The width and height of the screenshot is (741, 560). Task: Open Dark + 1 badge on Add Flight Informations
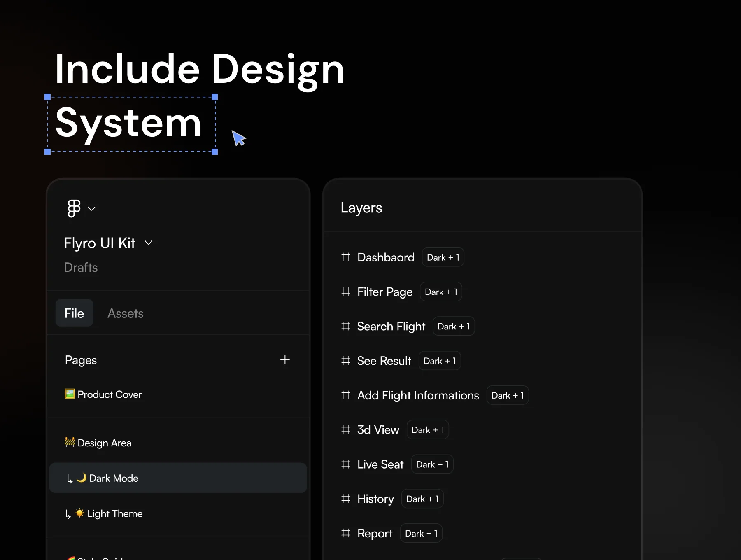pos(508,396)
